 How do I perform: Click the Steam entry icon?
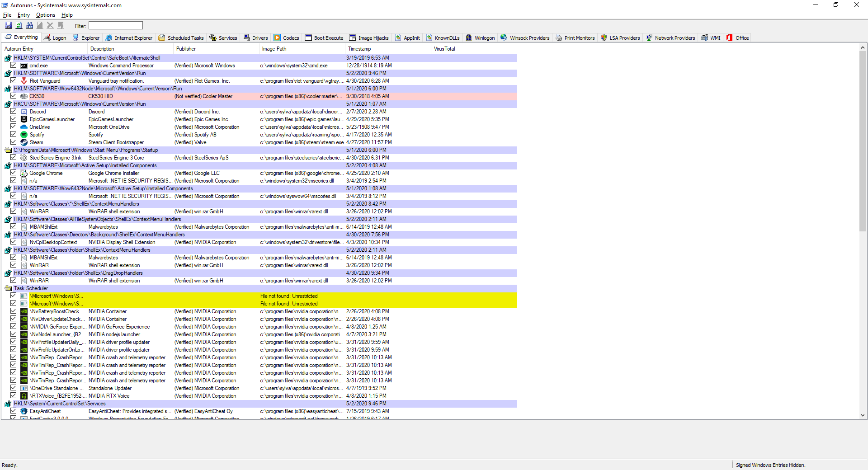click(x=24, y=142)
